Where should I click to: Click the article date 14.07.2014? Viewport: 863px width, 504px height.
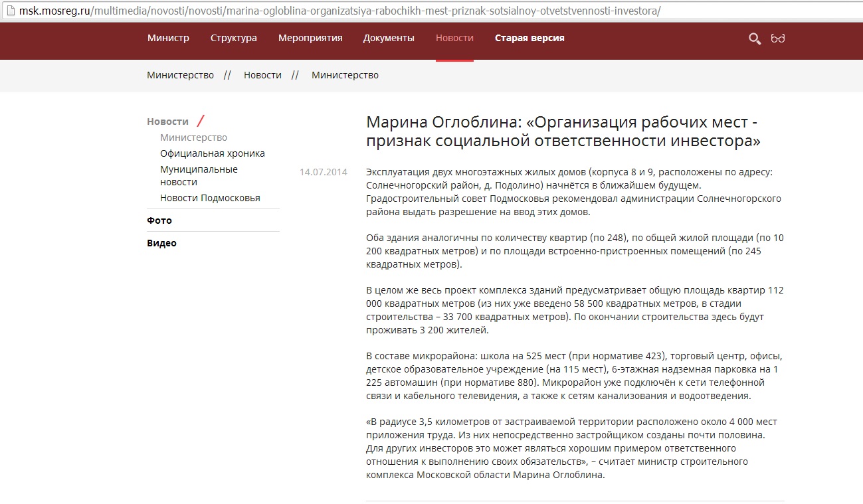point(324,172)
